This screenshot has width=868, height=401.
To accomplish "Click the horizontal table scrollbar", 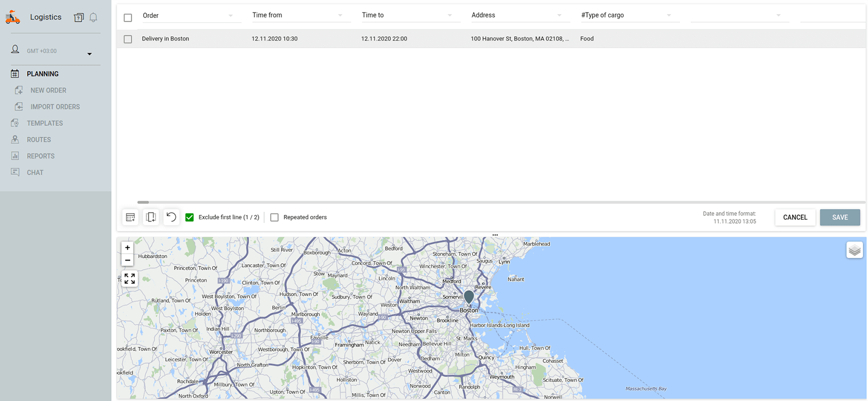I will [143, 202].
